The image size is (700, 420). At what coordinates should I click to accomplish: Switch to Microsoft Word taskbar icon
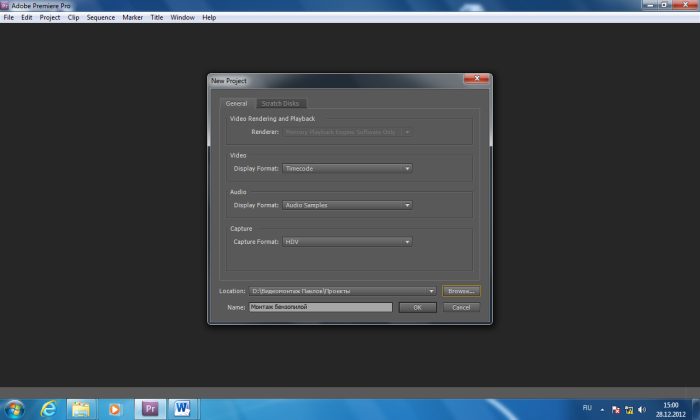(x=183, y=409)
